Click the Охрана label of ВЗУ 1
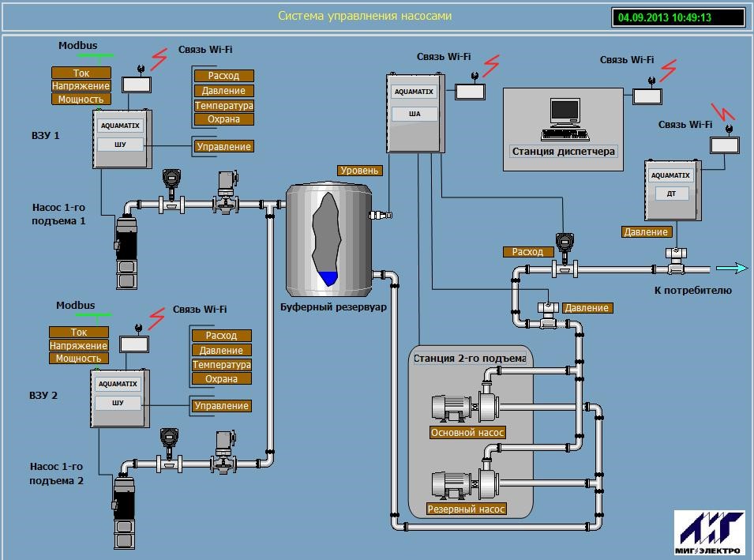754x560 pixels. pyautogui.click(x=223, y=119)
